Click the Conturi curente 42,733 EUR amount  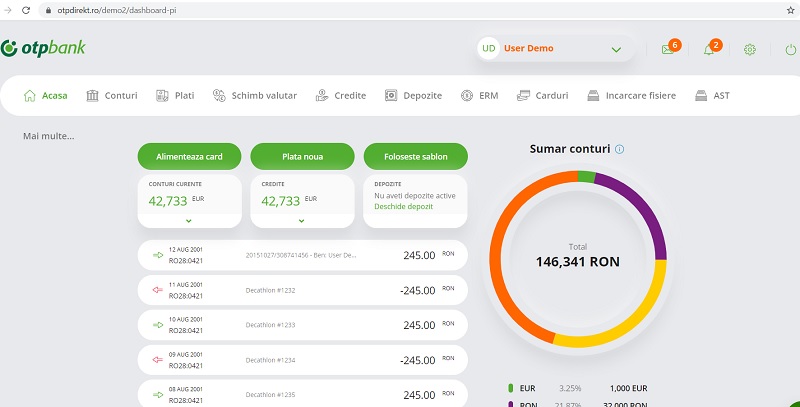177,200
